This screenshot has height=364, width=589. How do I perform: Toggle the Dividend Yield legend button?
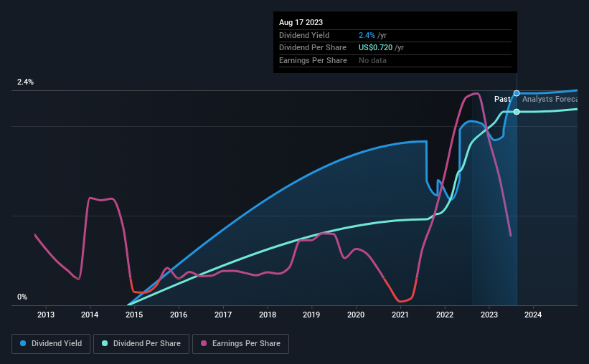(51, 344)
